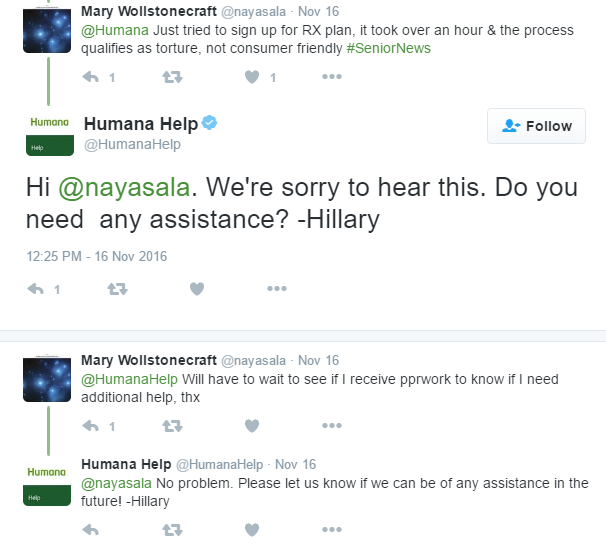Retweet Mary's RX plan sign-up tweet
The image size is (606, 547).
click(172, 77)
